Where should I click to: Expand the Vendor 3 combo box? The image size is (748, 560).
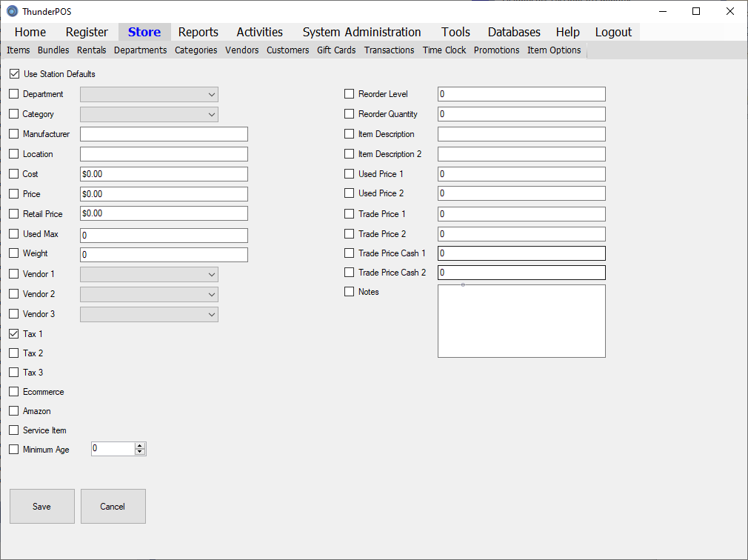pos(149,314)
